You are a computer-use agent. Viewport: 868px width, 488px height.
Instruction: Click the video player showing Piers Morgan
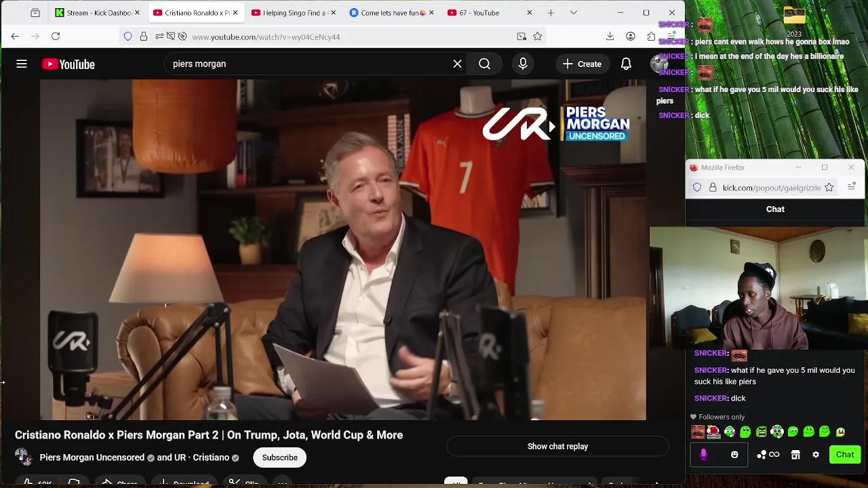click(x=342, y=249)
